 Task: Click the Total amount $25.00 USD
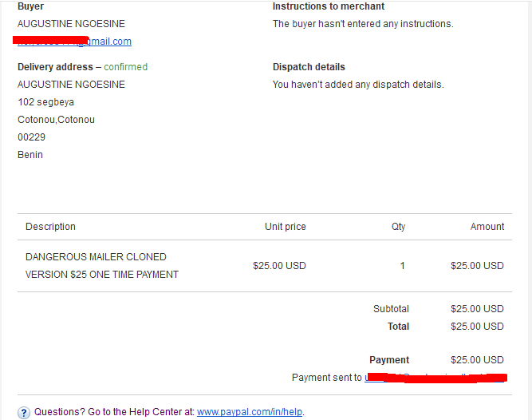[x=477, y=327]
